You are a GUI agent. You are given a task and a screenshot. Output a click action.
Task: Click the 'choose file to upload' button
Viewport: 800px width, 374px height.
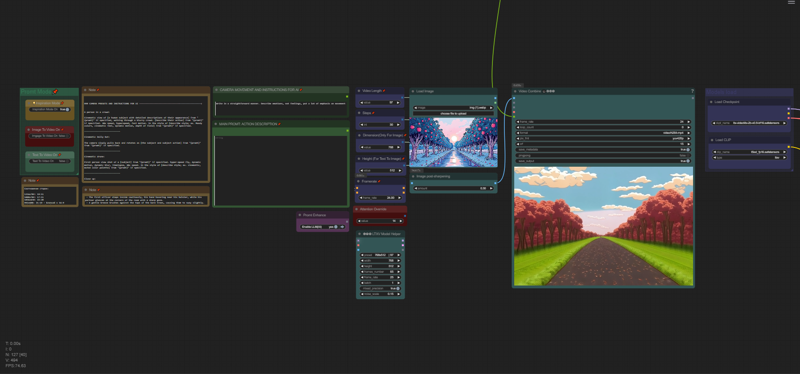453,113
